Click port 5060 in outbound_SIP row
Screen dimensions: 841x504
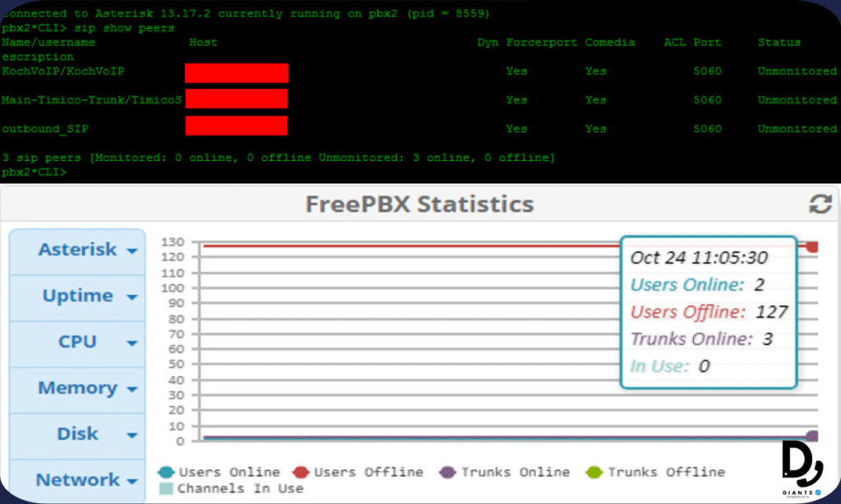(707, 129)
